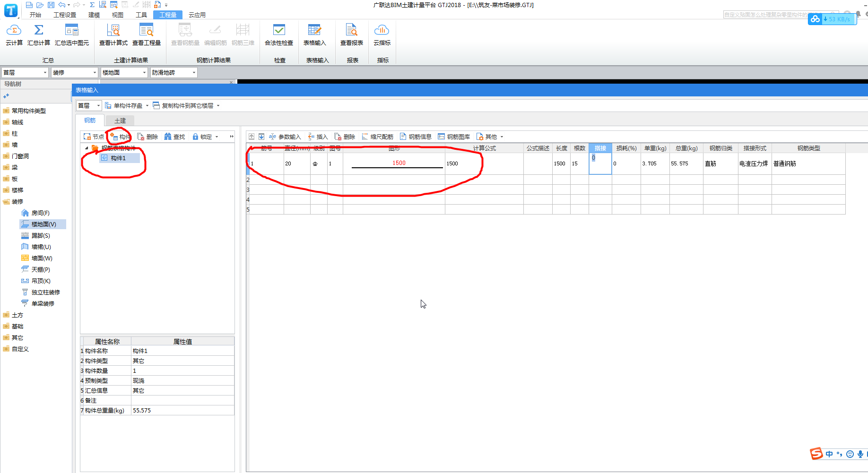Screen dimensions: 868x473
Task: Click the 节点 add node button
Action: coord(94,137)
